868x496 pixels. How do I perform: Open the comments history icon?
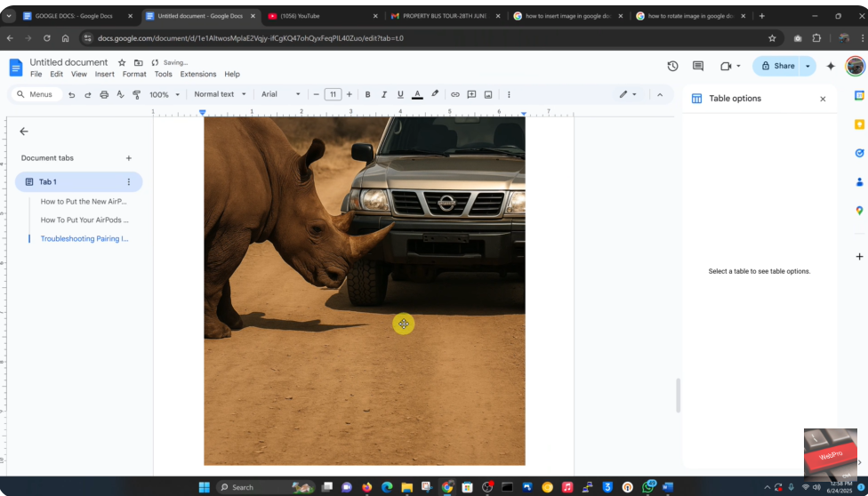(x=698, y=66)
